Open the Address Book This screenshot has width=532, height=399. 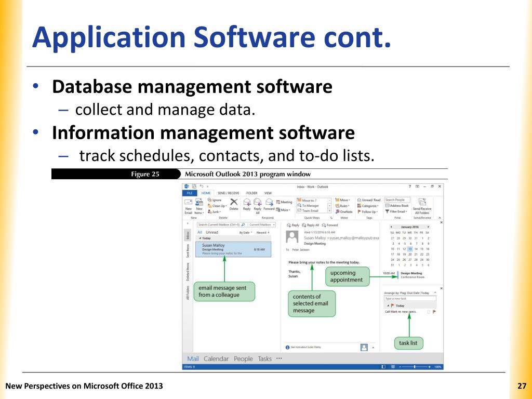point(397,206)
